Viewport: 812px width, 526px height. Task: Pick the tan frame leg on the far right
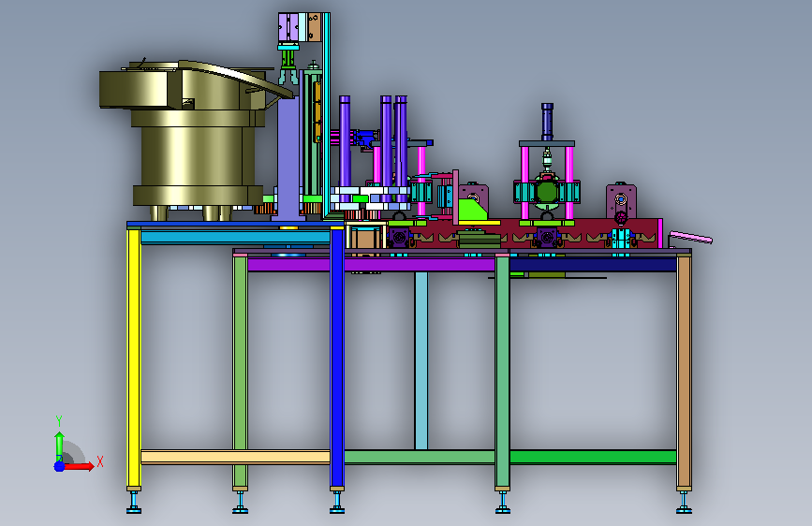point(684,372)
